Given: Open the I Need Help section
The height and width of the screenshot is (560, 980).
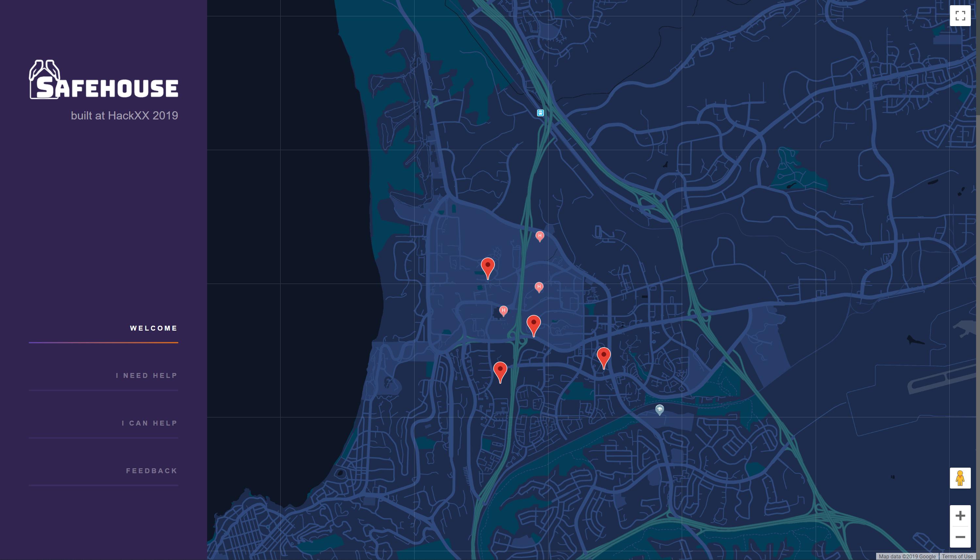Looking at the screenshot, I should [x=146, y=375].
